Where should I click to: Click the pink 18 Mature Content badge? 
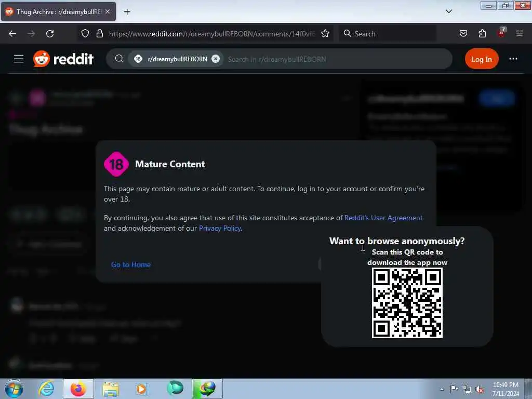[116, 164]
